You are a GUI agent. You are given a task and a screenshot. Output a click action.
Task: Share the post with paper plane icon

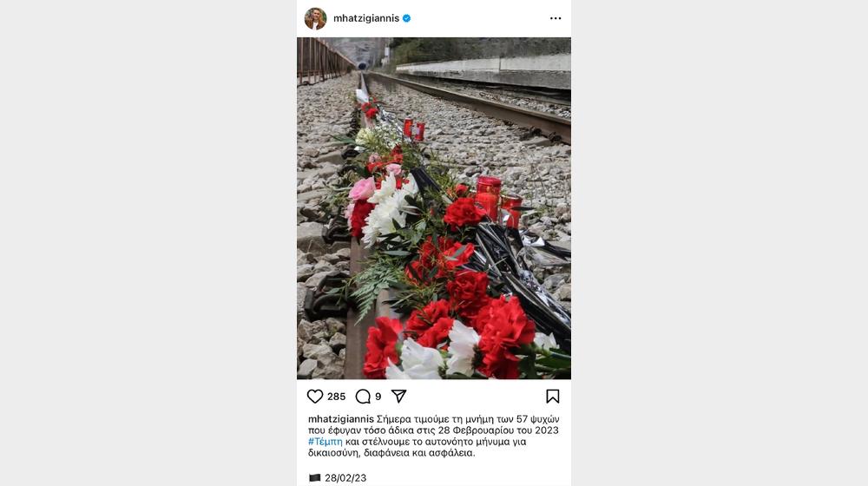[x=398, y=397]
